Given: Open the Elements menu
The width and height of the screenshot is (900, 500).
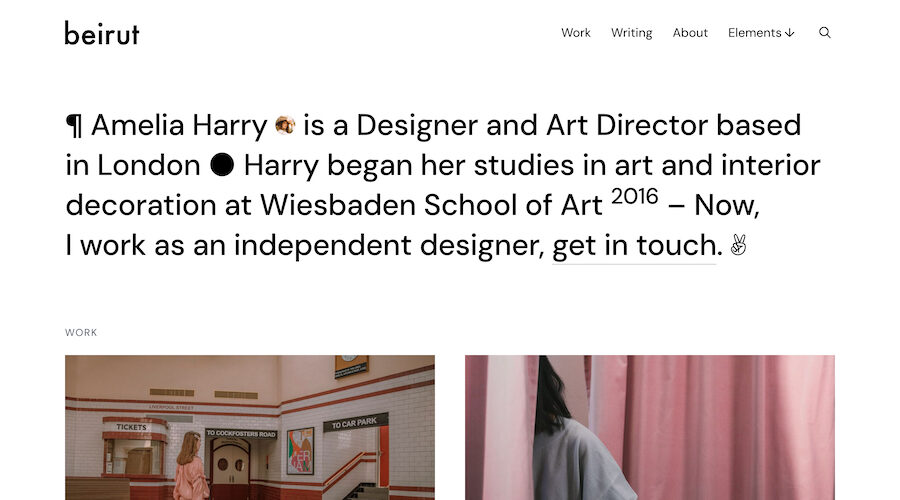Looking at the screenshot, I should coord(754,33).
